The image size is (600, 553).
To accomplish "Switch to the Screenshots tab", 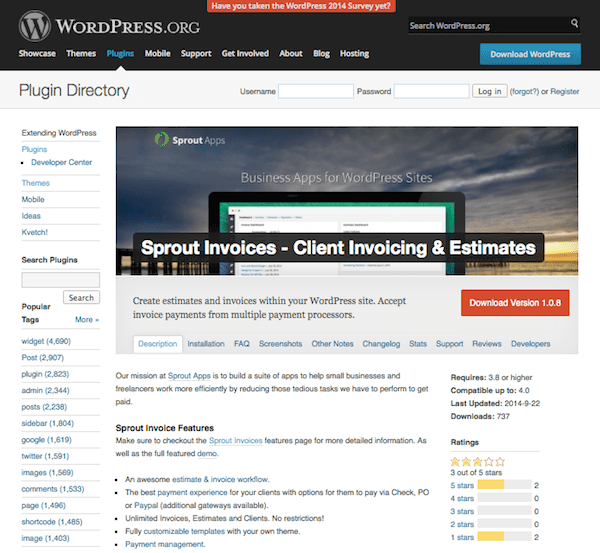I will [x=280, y=344].
